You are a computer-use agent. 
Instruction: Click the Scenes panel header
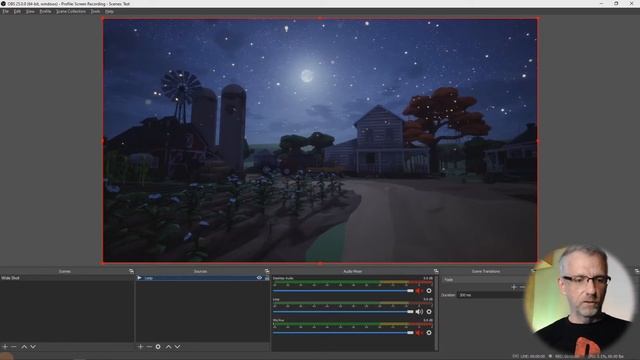point(64,271)
